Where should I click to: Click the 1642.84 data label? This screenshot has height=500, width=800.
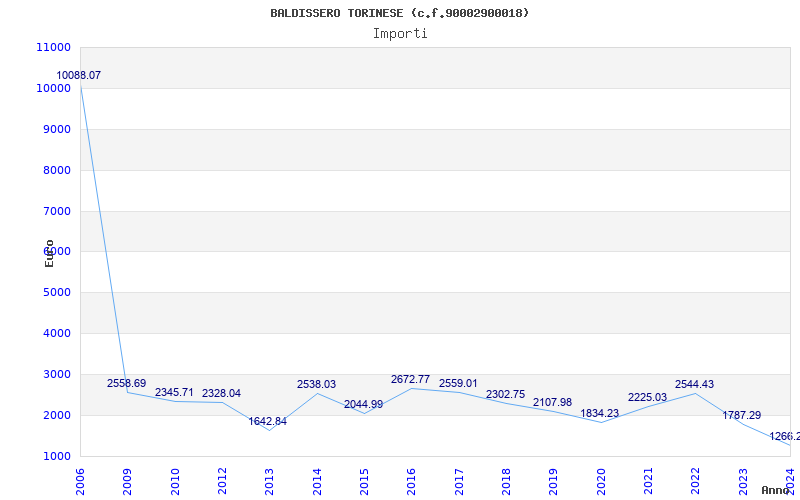[x=268, y=421]
